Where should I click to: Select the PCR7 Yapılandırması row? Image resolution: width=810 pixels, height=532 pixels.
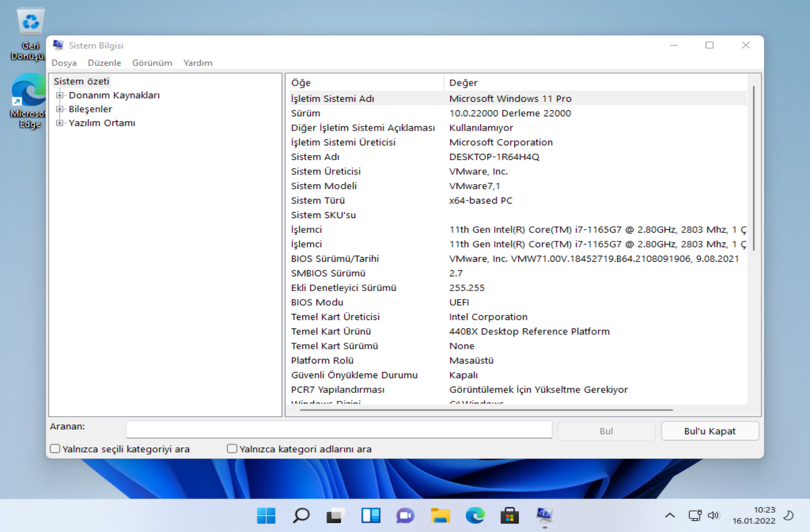coord(517,389)
